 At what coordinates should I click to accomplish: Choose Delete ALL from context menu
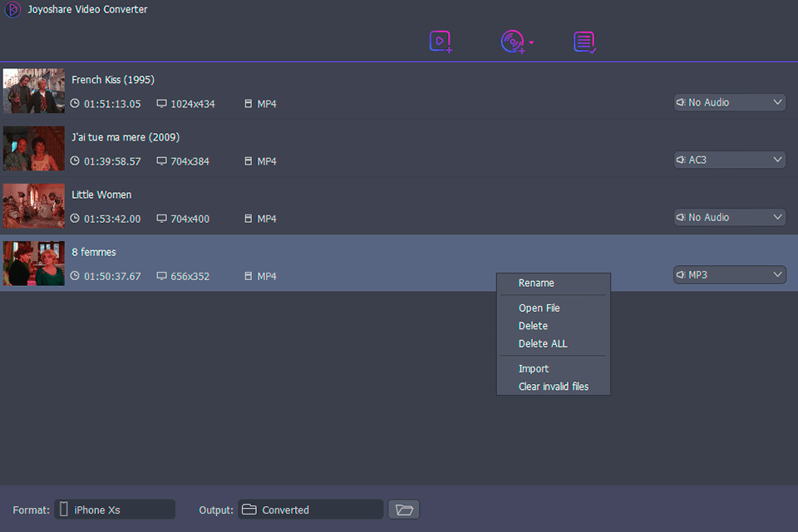(x=543, y=344)
